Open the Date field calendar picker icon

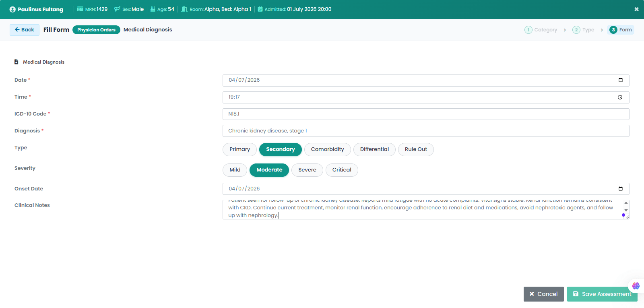tap(621, 80)
